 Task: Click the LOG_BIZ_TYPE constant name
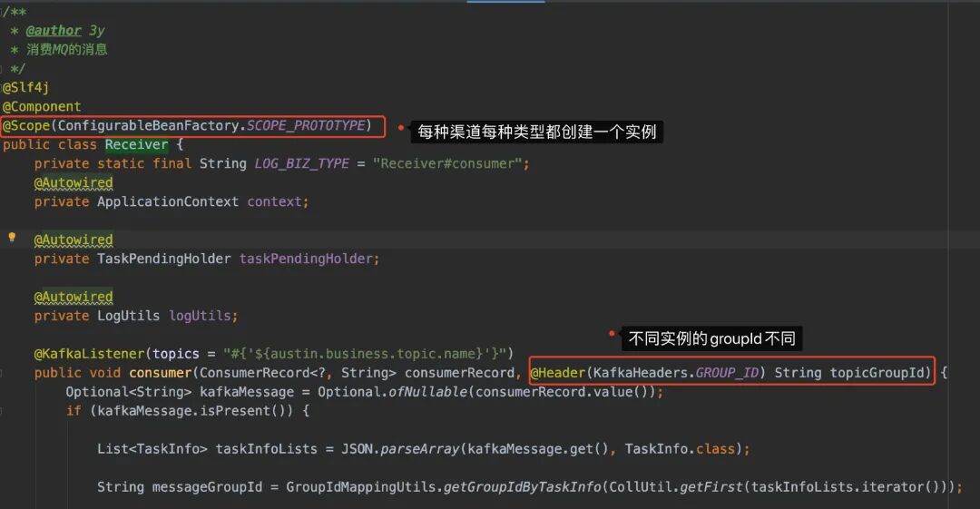click(301, 164)
